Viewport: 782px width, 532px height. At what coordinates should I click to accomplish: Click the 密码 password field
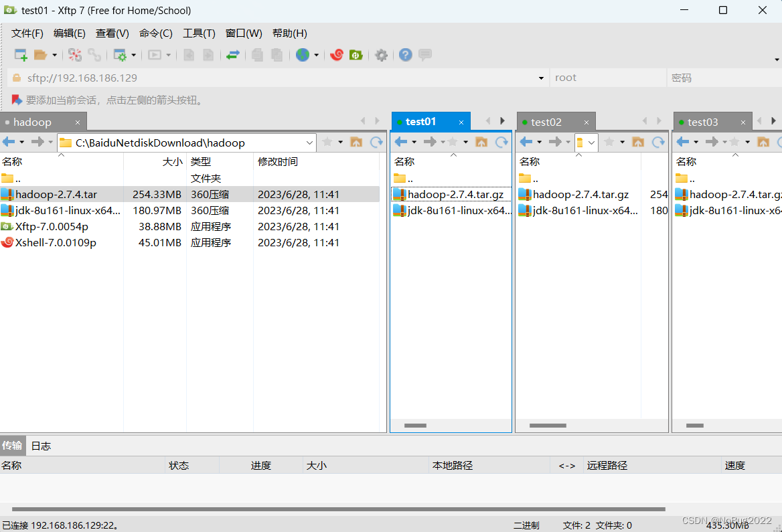click(724, 78)
